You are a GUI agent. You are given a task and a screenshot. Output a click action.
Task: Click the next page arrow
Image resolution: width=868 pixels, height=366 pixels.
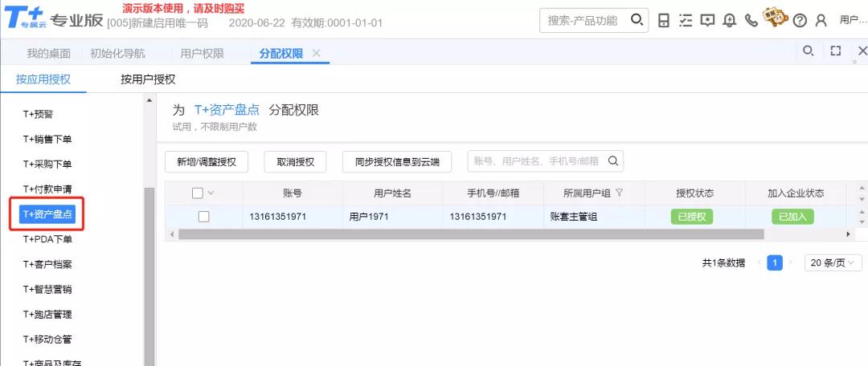click(791, 263)
